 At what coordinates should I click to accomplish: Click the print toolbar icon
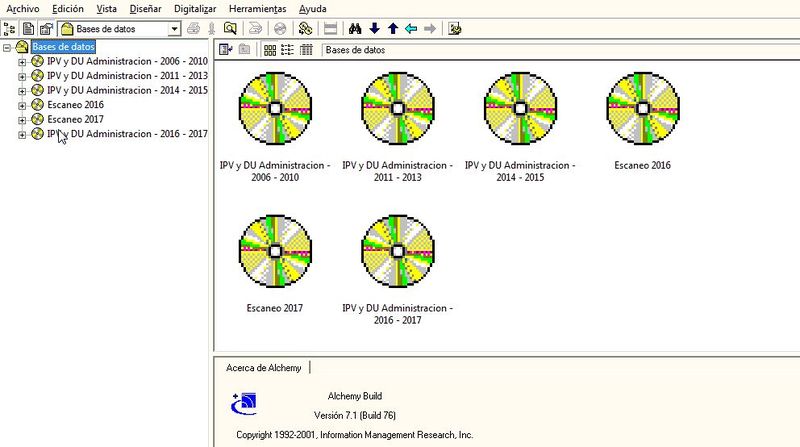tap(193, 29)
